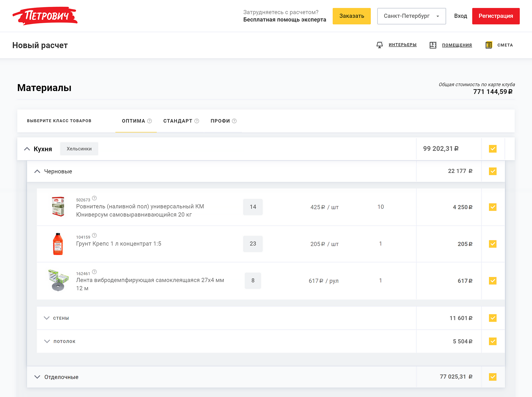The height and width of the screenshot is (397, 532).
Task: Click the Петрович logo
Action: tap(45, 16)
